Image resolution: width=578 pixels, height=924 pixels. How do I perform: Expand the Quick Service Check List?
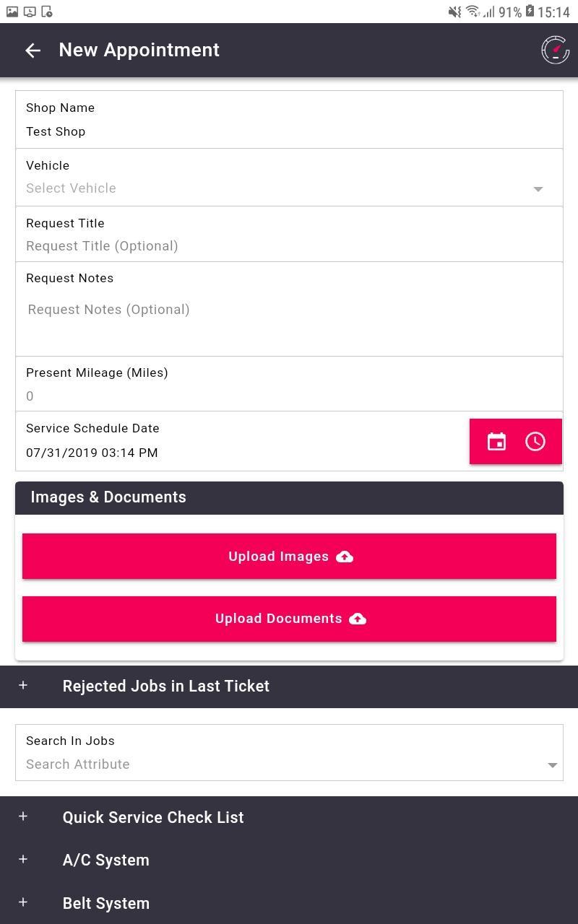(x=289, y=817)
